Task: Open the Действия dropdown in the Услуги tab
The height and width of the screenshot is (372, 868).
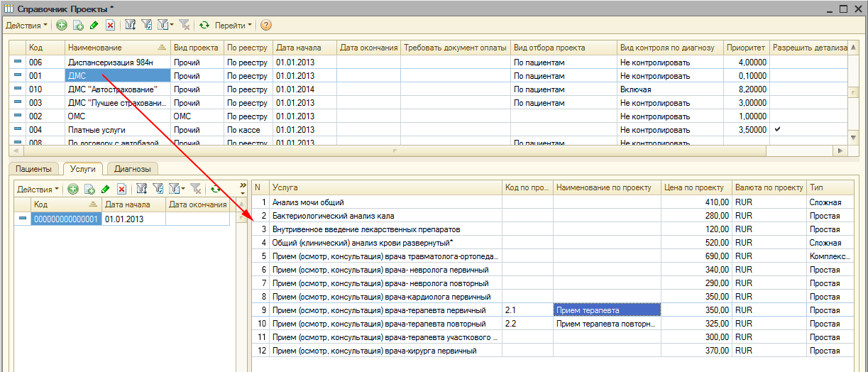Action: click(x=38, y=189)
